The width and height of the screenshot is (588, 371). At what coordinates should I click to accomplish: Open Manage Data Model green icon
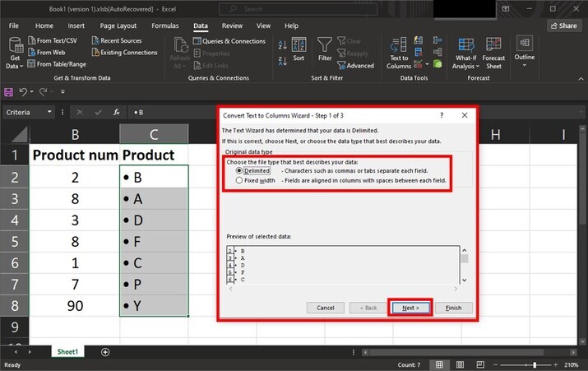[438, 64]
